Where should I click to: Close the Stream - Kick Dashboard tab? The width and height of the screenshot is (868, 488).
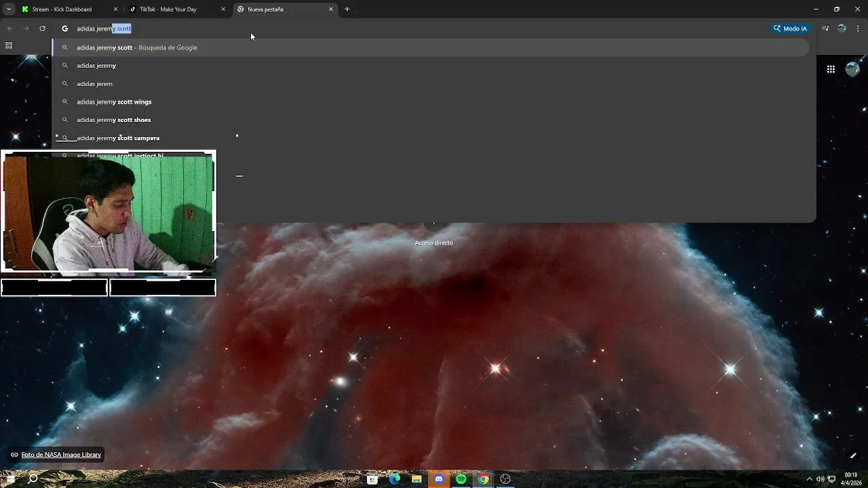pos(115,9)
